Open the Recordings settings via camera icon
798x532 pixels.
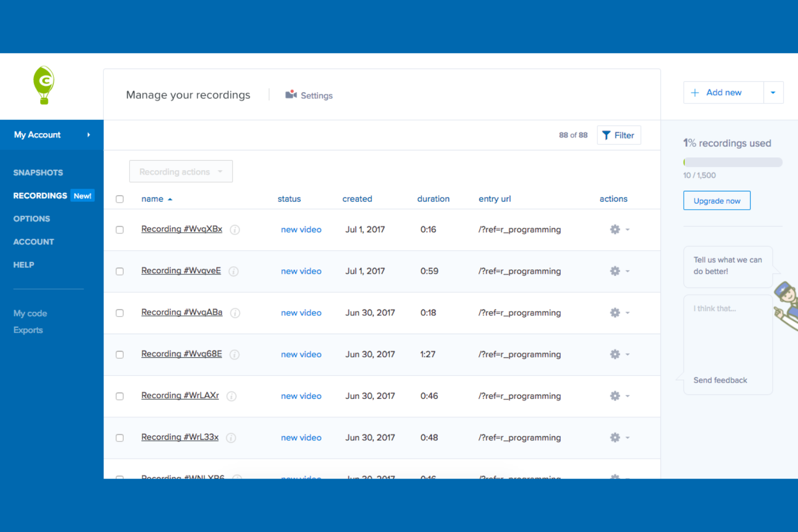(291, 94)
